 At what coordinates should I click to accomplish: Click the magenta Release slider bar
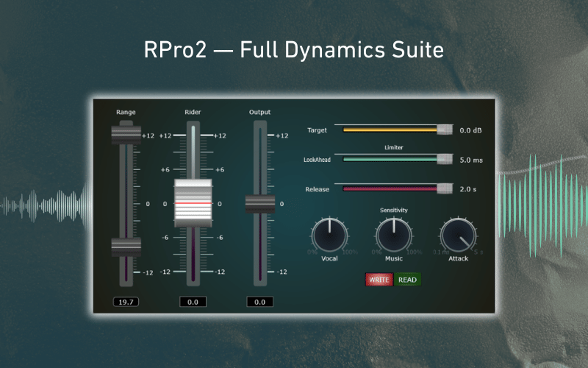[x=390, y=188]
